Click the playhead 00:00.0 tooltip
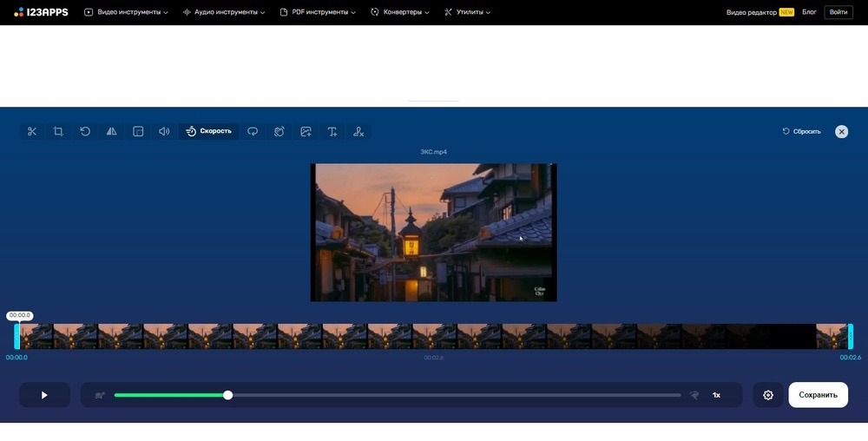 pos(19,315)
